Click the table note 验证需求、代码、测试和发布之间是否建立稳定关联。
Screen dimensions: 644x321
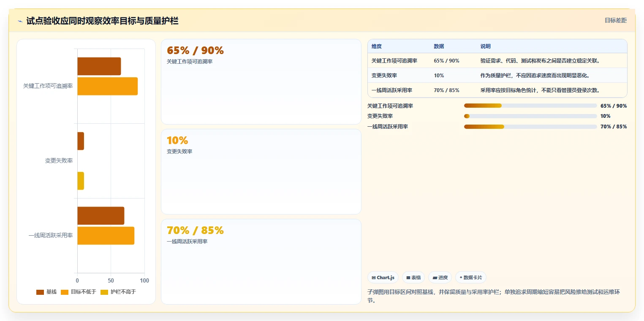point(540,61)
